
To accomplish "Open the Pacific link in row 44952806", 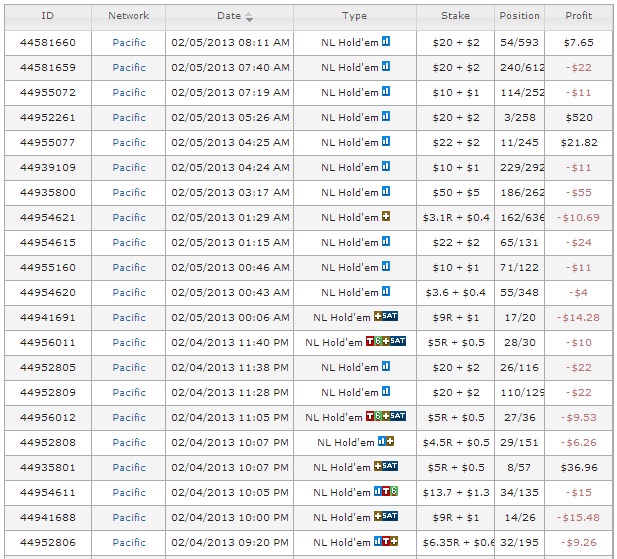I will [x=129, y=542].
